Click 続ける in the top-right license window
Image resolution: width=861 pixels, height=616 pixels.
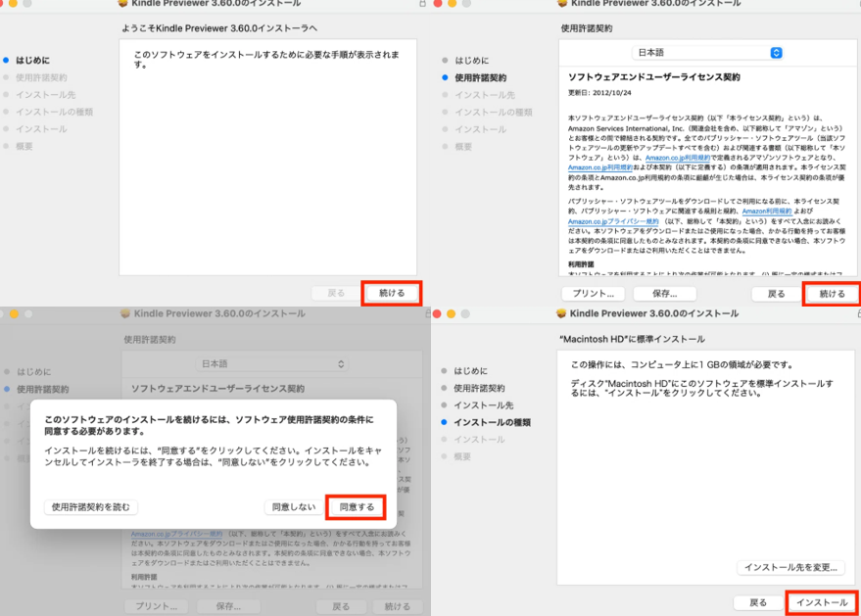(x=832, y=294)
